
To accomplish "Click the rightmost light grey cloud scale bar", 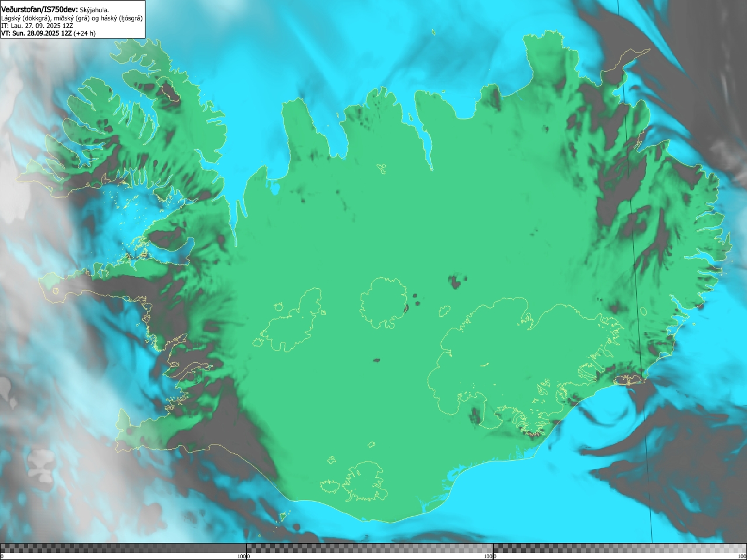I will pos(620,548).
